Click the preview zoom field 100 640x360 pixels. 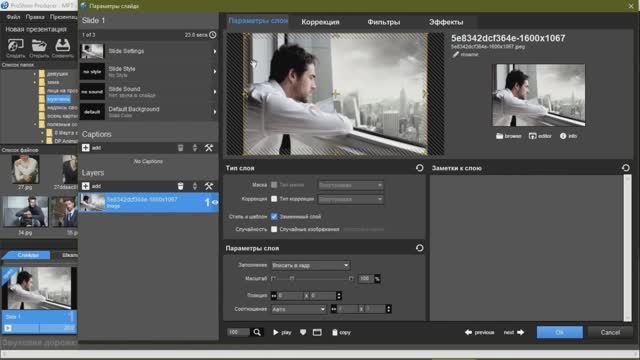pos(238,332)
